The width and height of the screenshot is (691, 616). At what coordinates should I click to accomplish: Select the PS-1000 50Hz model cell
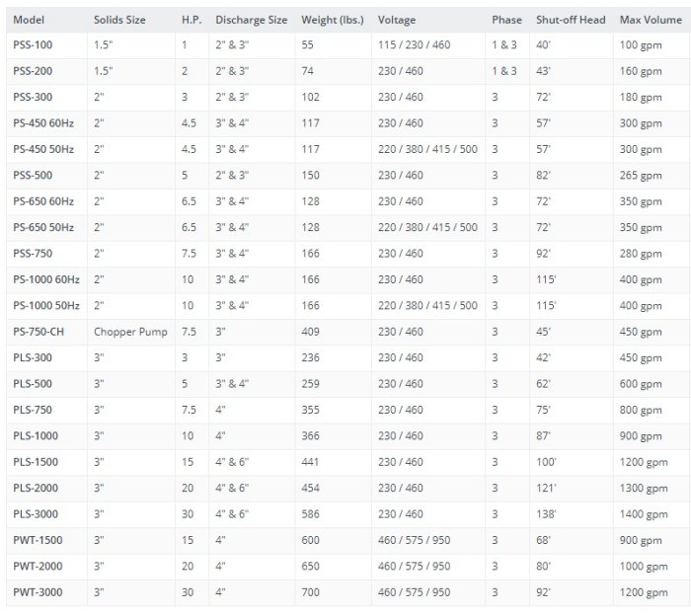click(x=46, y=306)
